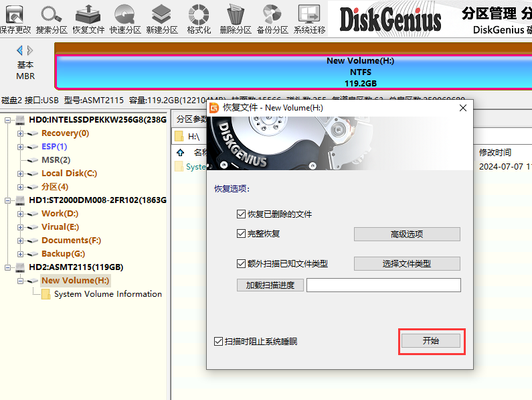Select Local Disk(C:) tree item
Viewport: 532px width, 400px height.
click(69, 174)
